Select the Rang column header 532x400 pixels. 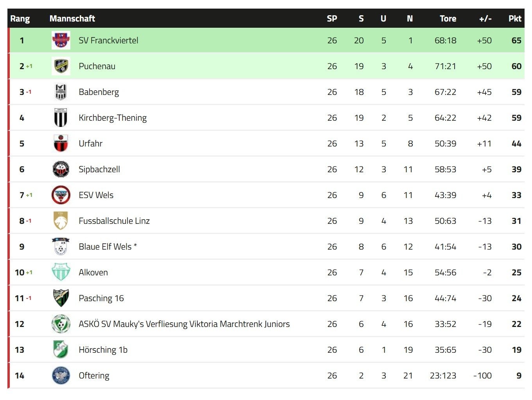coord(20,18)
